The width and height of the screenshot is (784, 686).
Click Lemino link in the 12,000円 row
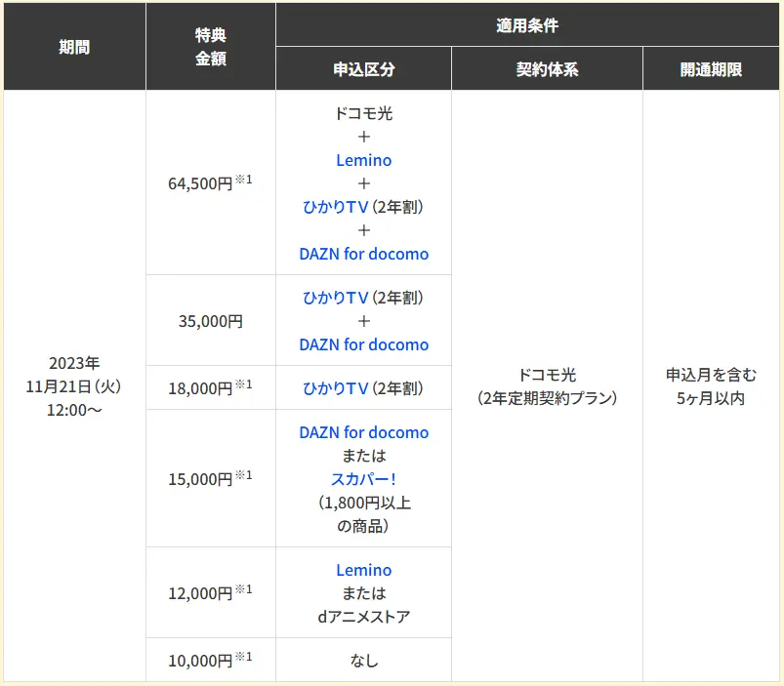[363, 570]
